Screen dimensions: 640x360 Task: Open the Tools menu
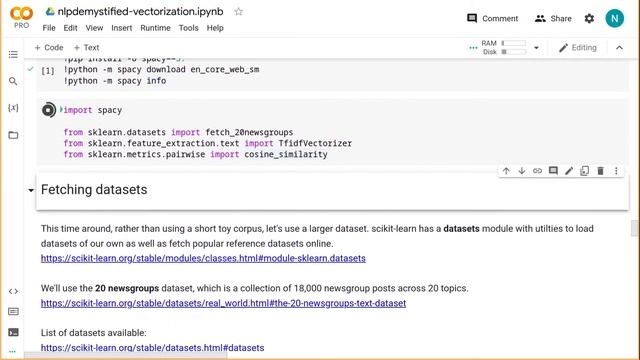tap(189, 28)
